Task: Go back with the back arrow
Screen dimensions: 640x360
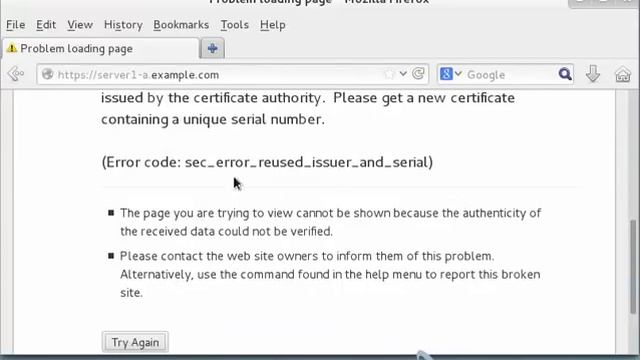Action: [x=16, y=74]
